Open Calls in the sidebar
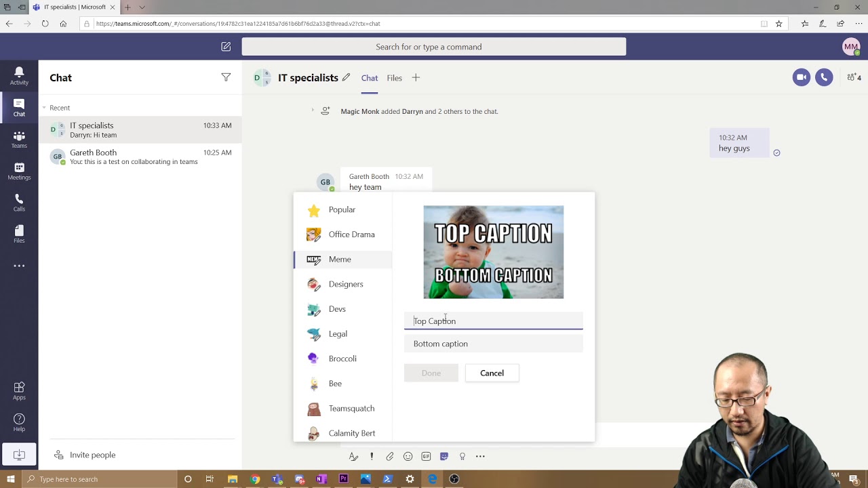 pos(19,203)
